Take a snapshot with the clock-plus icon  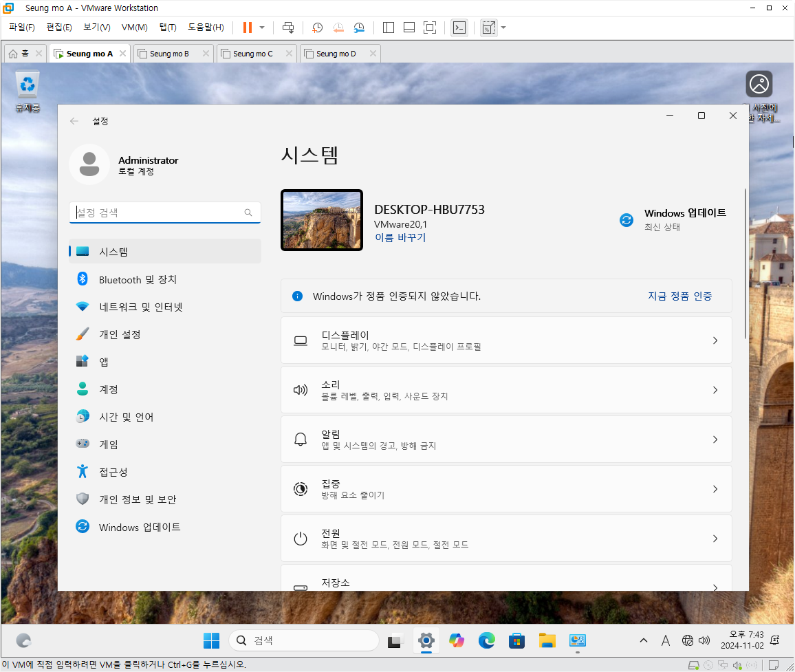pos(318,28)
